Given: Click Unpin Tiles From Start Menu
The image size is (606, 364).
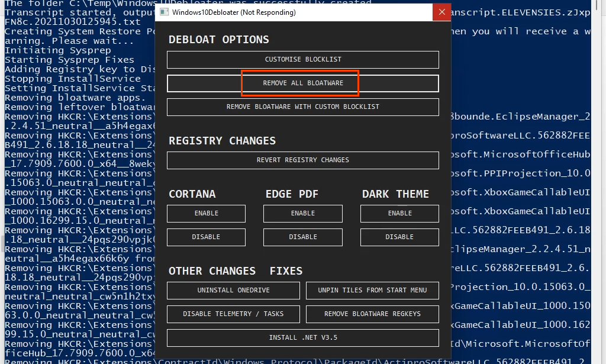Looking at the screenshot, I should 372,290.
